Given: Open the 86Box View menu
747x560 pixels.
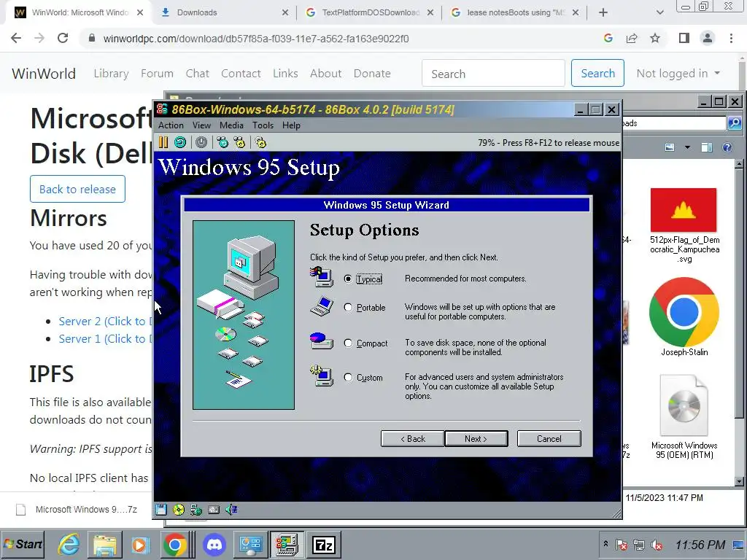Looking at the screenshot, I should (201, 125).
